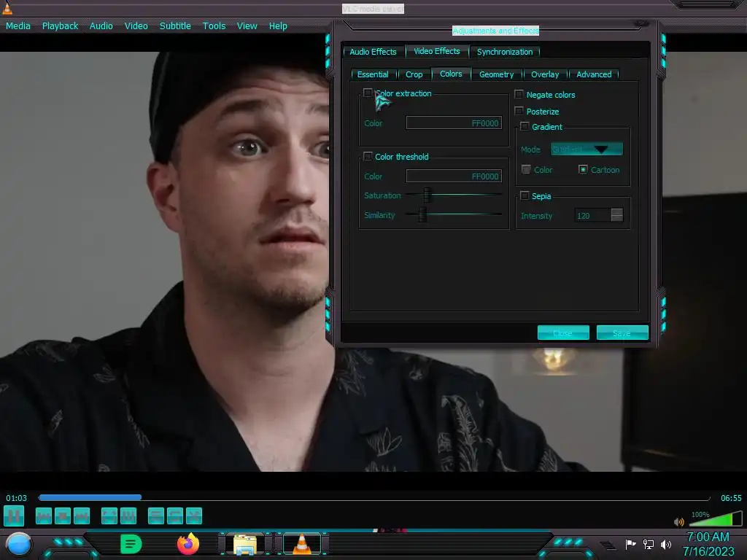Click Close button in effects dialog

pyautogui.click(x=563, y=332)
